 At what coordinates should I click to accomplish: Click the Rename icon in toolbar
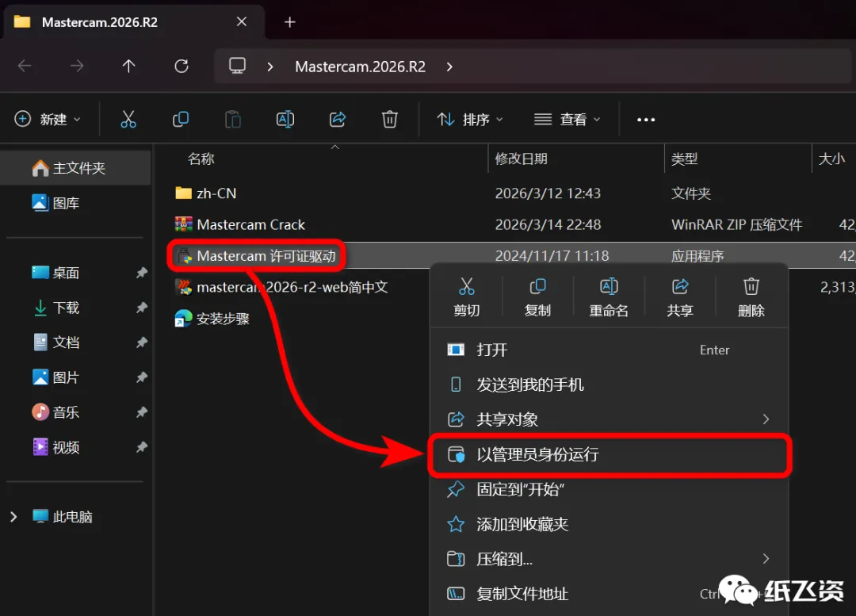click(x=285, y=119)
